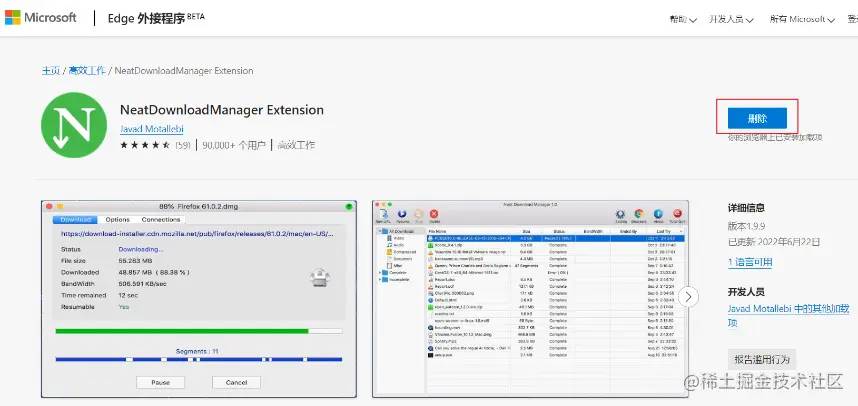
Task: Open the Neat Download Manager list screenshot
Action: tap(530, 299)
